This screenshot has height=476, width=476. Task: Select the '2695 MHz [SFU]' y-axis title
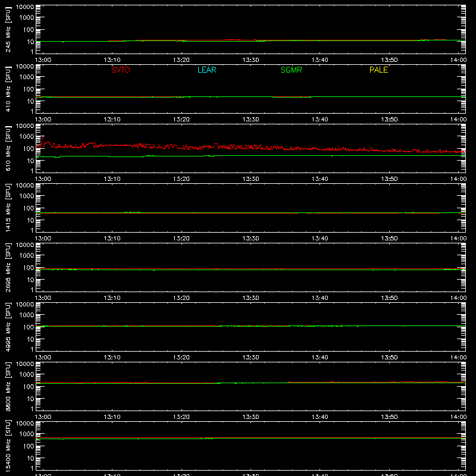8,267
